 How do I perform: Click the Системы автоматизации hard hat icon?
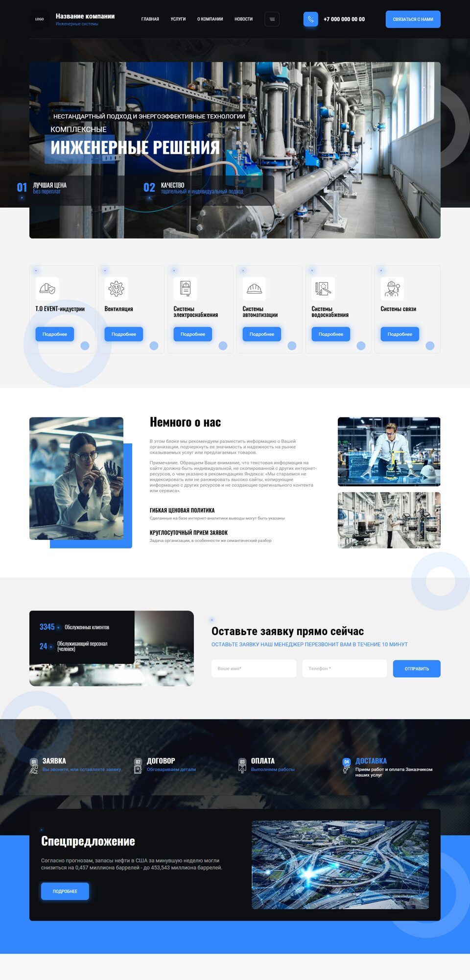pyautogui.click(x=254, y=289)
